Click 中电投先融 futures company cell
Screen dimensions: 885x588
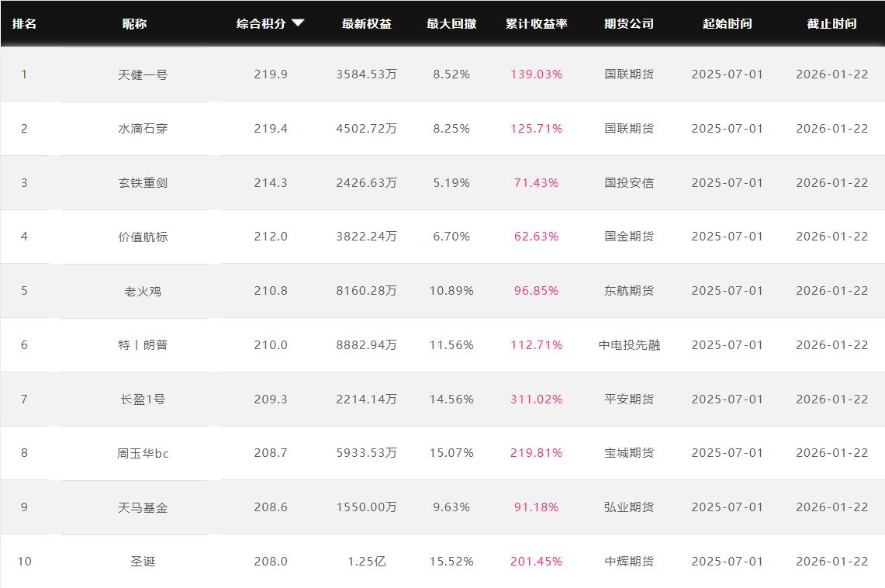point(629,345)
